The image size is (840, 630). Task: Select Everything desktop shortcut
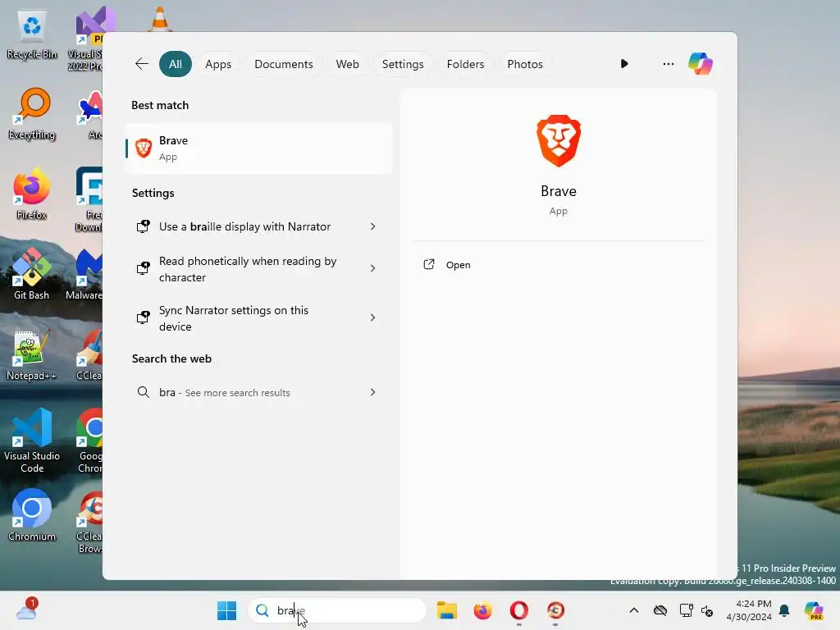32,114
